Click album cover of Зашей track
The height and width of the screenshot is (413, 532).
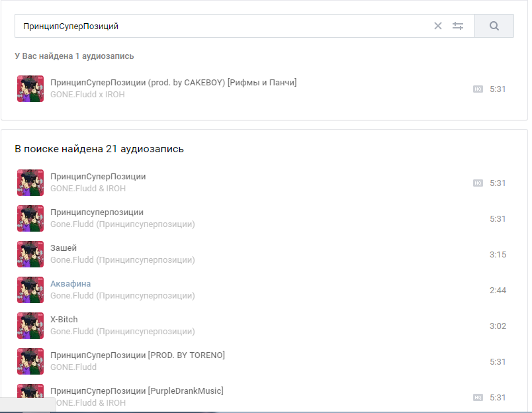[30, 254]
